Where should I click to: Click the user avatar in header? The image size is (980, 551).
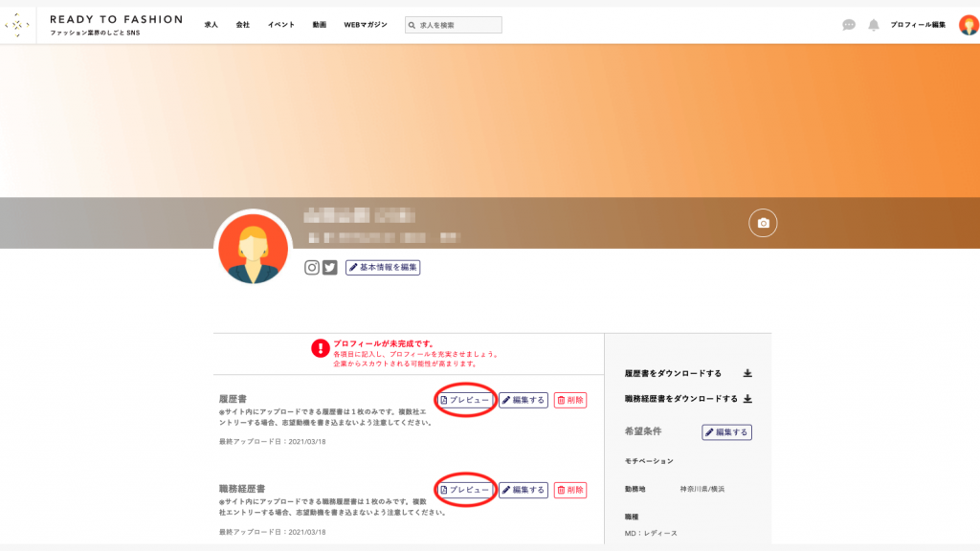point(969,25)
